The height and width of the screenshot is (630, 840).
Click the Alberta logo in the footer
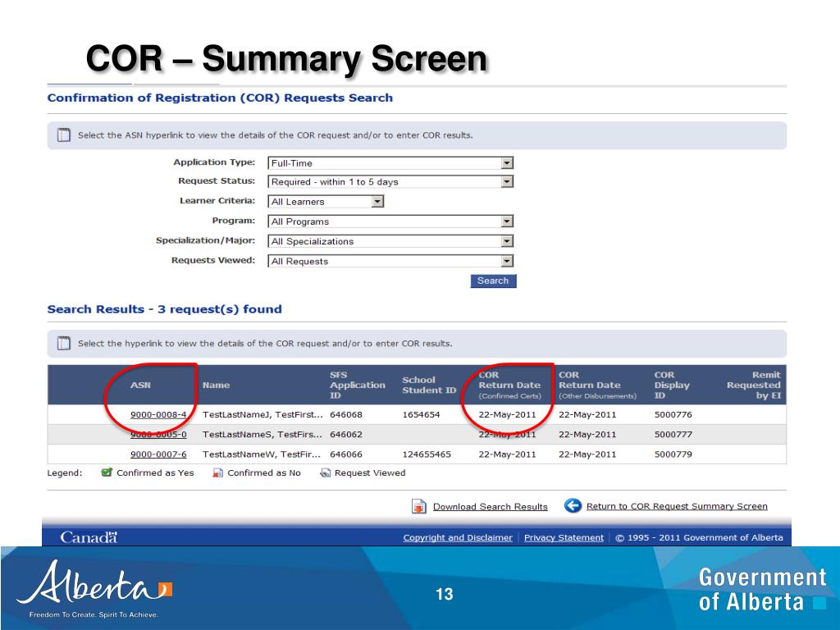[x=94, y=588]
